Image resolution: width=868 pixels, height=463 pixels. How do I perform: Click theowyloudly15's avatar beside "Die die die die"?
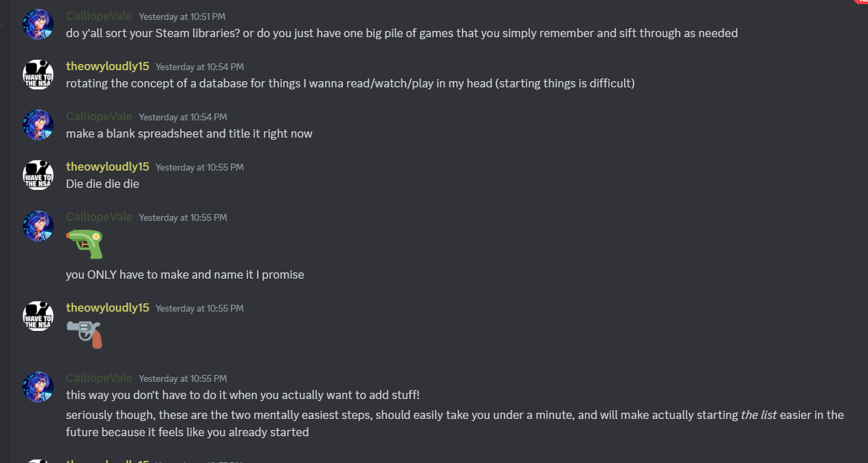38,175
